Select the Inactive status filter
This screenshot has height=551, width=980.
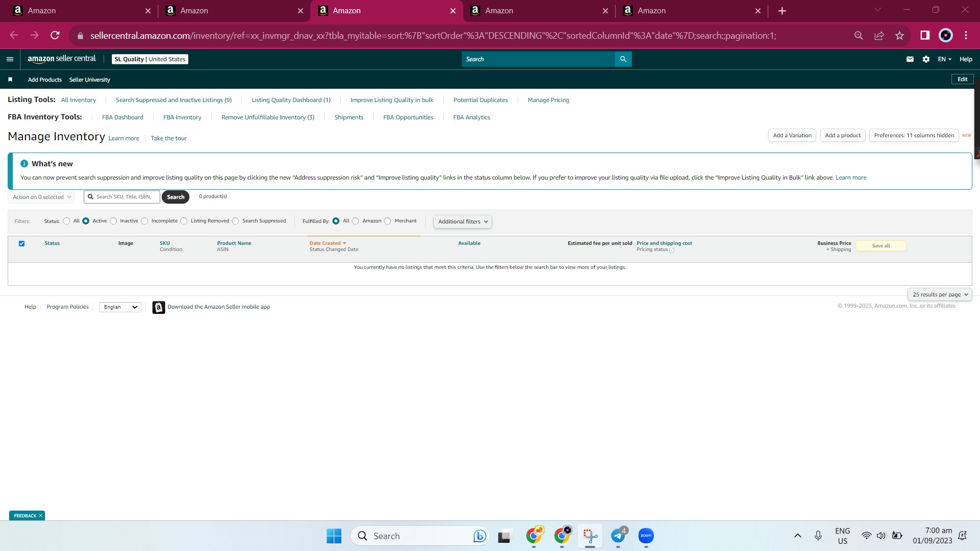(113, 221)
